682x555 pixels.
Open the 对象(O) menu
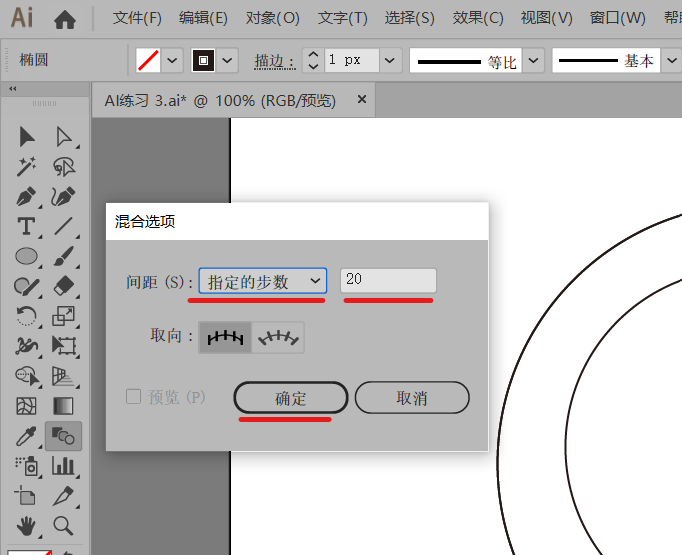[273, 18]
